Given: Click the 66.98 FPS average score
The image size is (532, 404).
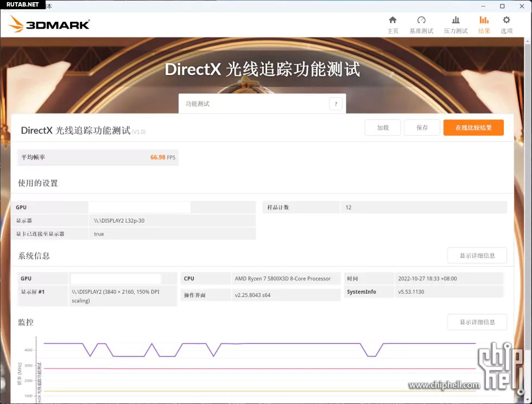Looking at the screenshot, I should click(162, 157).
